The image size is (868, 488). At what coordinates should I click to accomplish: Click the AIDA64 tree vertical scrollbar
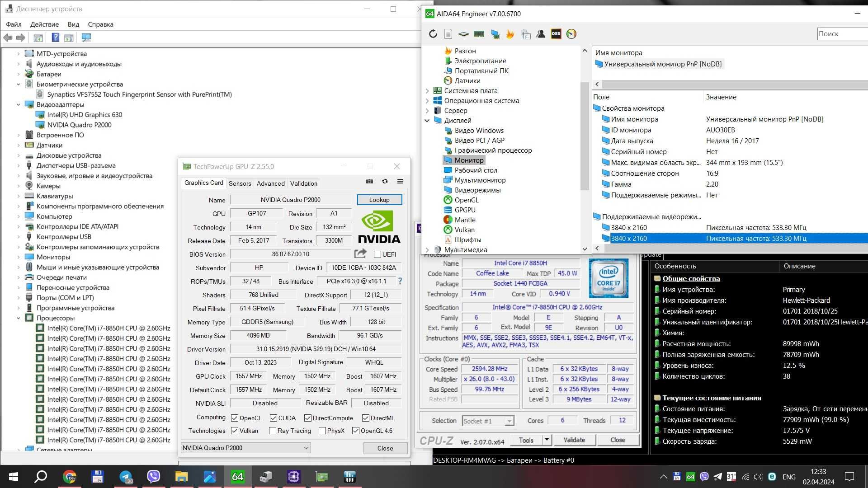pos(585,136)
